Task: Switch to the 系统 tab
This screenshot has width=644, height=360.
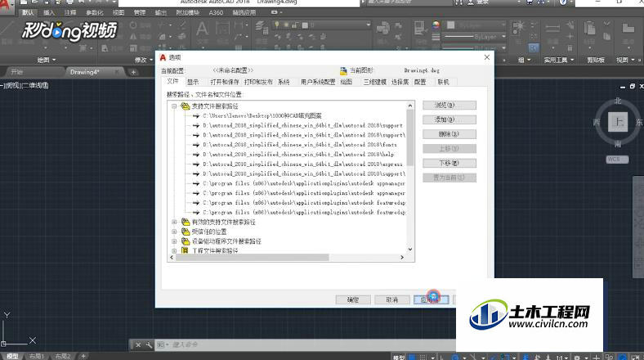Action: tap(284, 82)
